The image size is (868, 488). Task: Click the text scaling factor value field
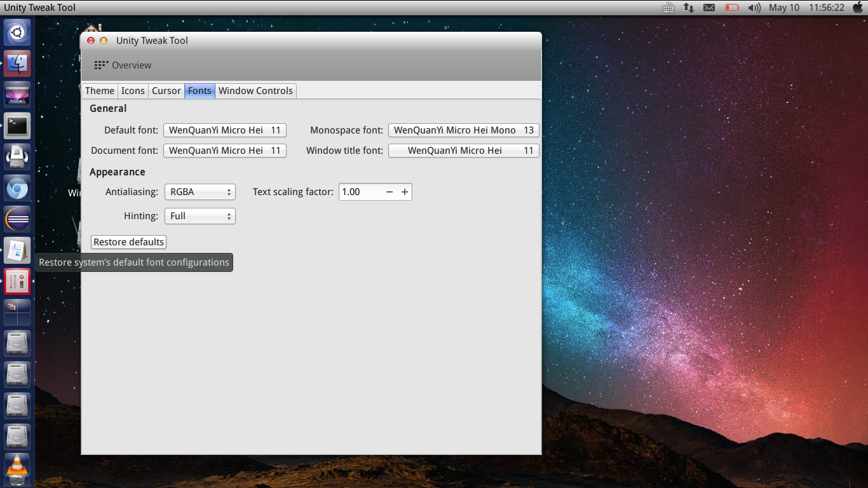pos(361,192)
